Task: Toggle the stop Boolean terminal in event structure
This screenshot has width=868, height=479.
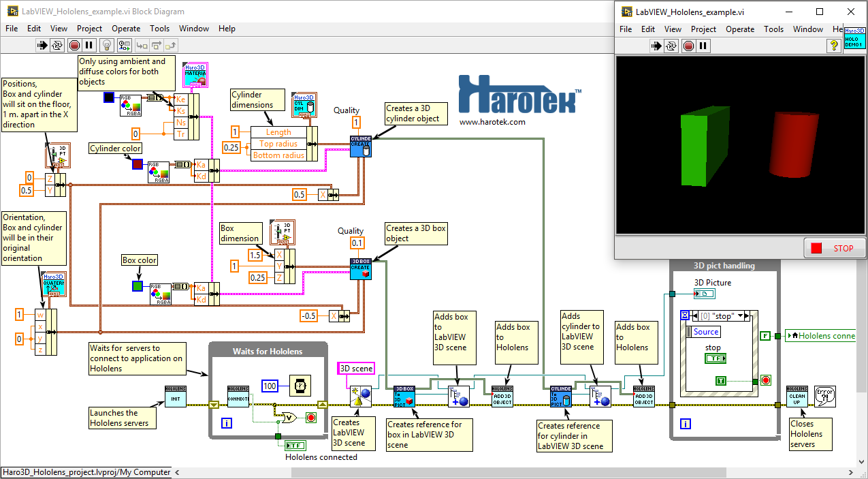Action: (714, 358)
